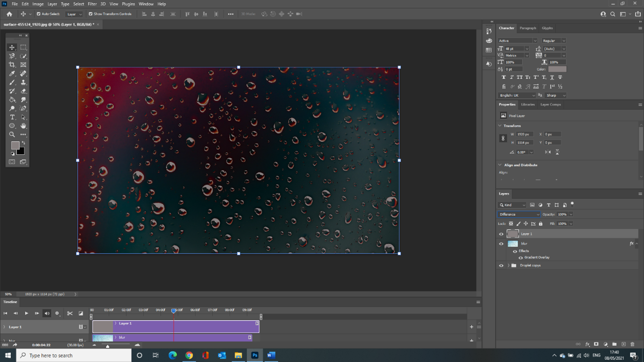Toggle the Effects visibility eye

515,251
